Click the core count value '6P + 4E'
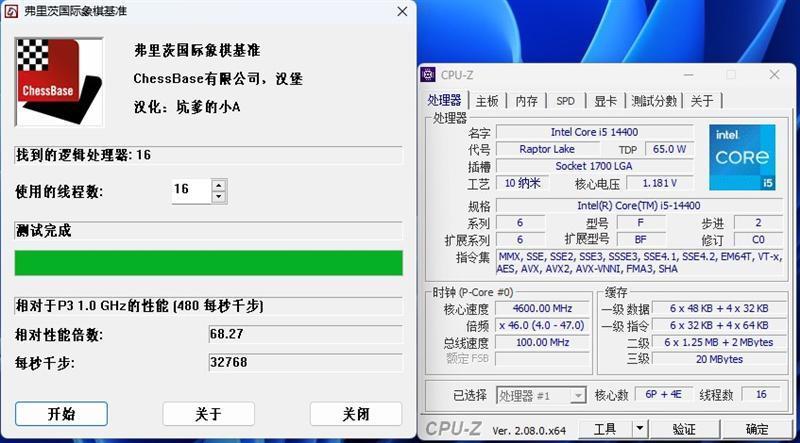 [x=664, y=394]
